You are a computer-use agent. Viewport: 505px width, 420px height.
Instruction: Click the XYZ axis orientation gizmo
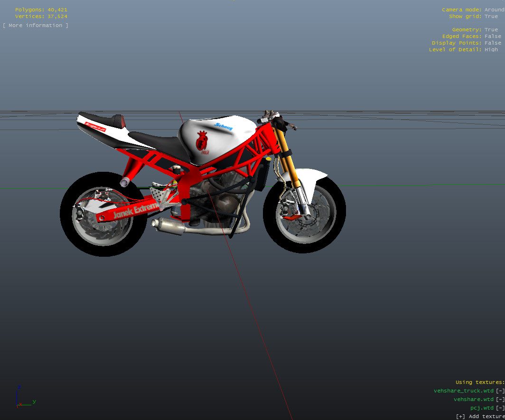(x=26, y=397)
